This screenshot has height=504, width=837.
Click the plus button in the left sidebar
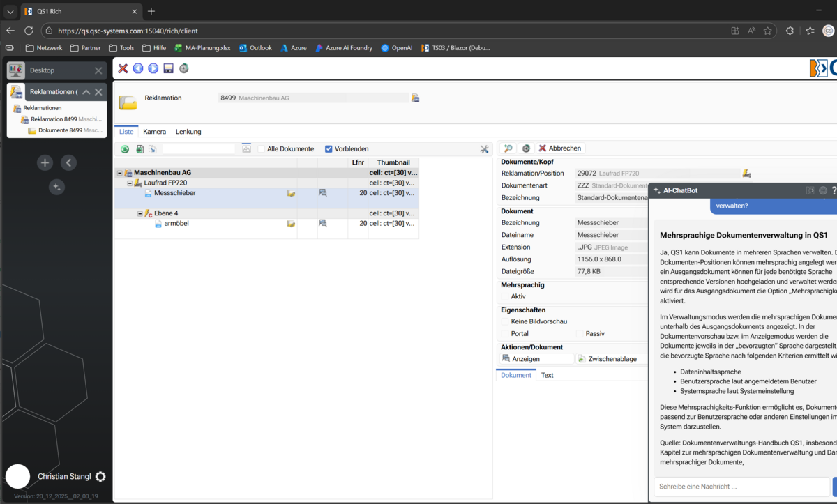click(45, 162)
